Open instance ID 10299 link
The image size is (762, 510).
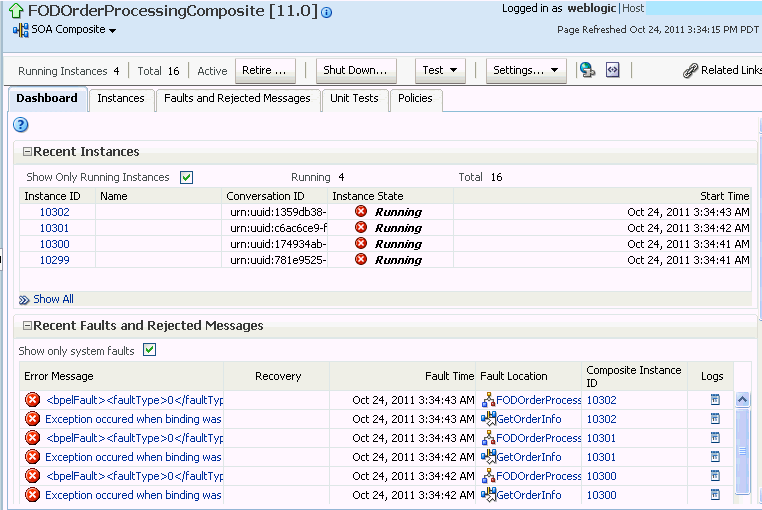(54, 260)
